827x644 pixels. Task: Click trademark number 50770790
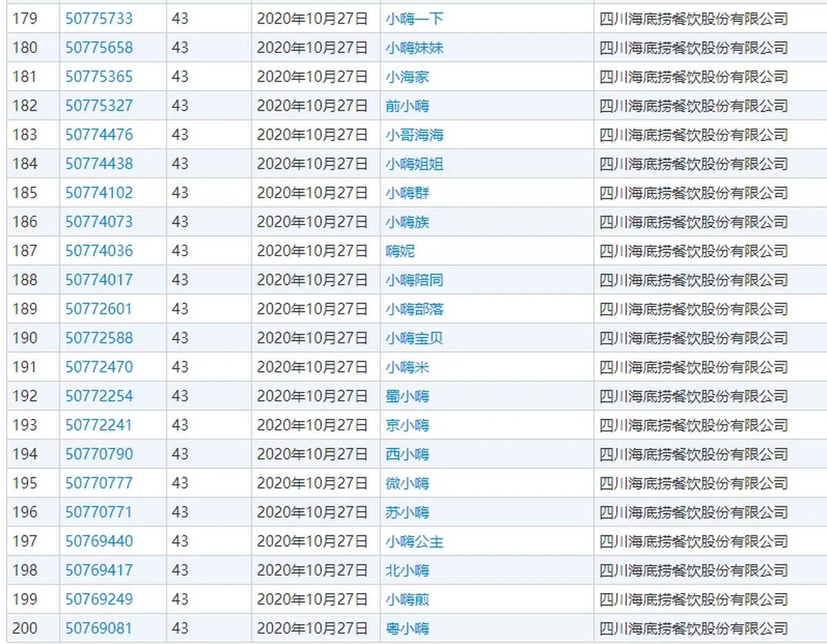pyautogui.click(x=97, y=454)
